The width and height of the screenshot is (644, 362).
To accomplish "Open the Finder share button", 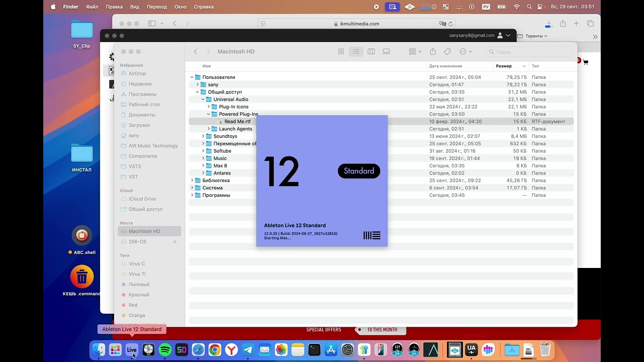I will point(433,52).
